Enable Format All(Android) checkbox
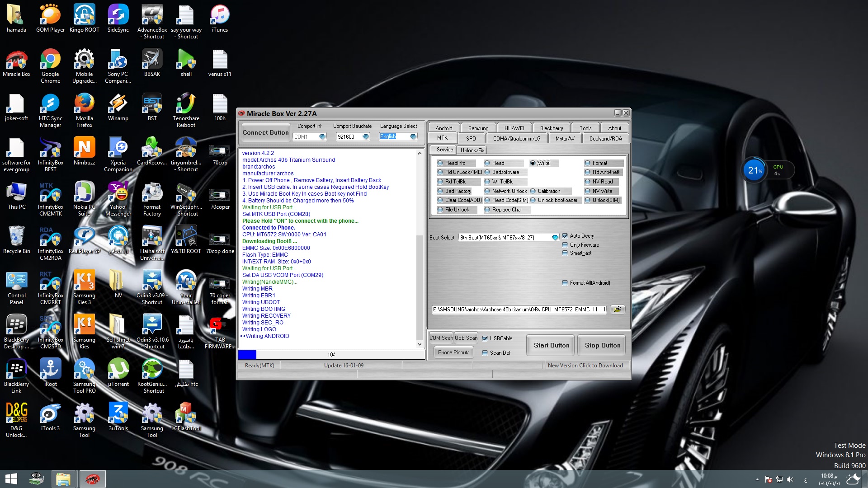Screen dimensions: 868x488 coord(565,283)
